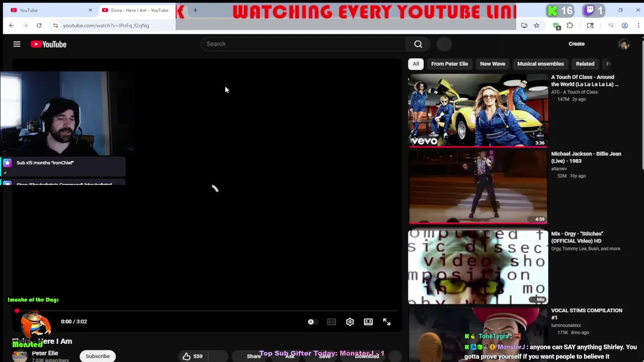Select the New Wave chip
Screen dimensions: 644x362
(x=493, y=64)
